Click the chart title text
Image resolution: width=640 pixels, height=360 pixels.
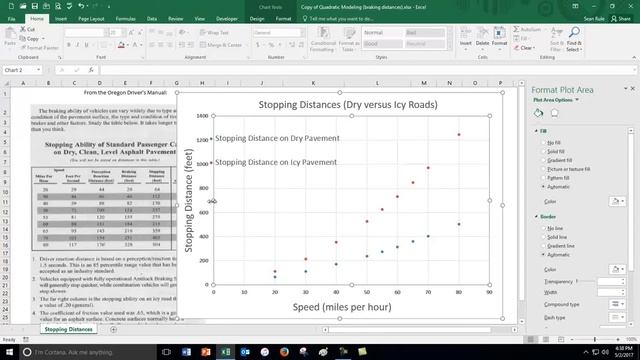[348, 104]
